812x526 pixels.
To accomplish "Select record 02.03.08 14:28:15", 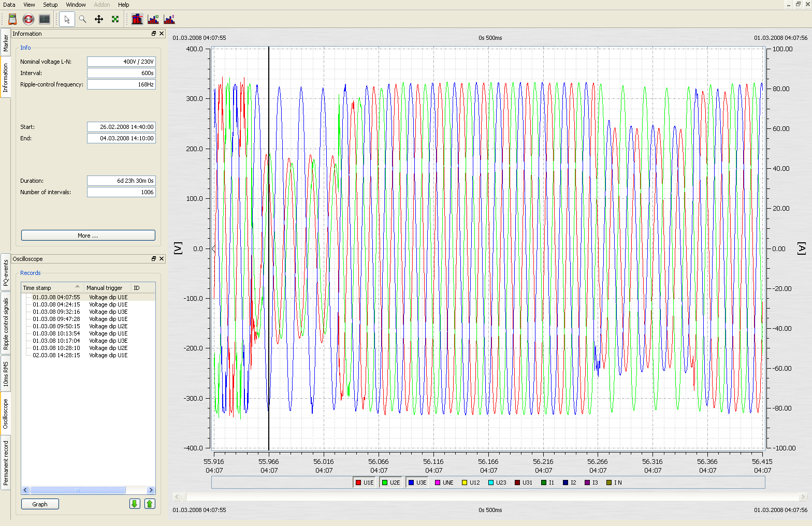I will [x=88, y=355].
